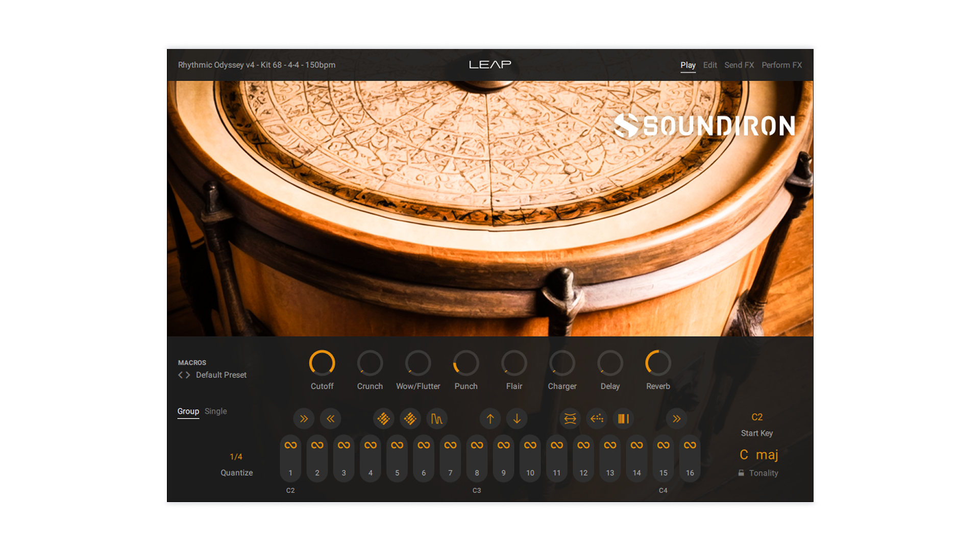Viewport: 980px width, 551px height.
Task: Trigger loop pad 12
Action: click(x=583, y=459)
